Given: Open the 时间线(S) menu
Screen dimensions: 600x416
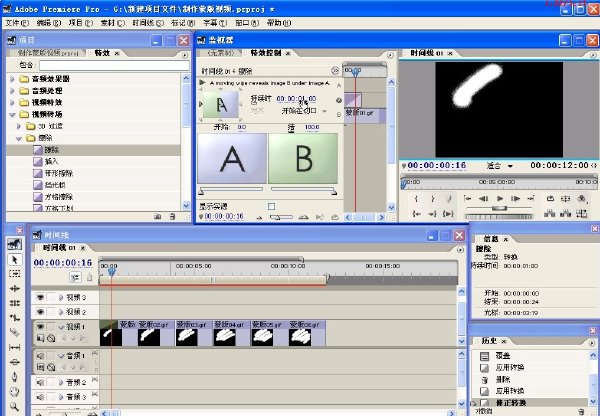Looking at the screenshot, I should (148, 23).
